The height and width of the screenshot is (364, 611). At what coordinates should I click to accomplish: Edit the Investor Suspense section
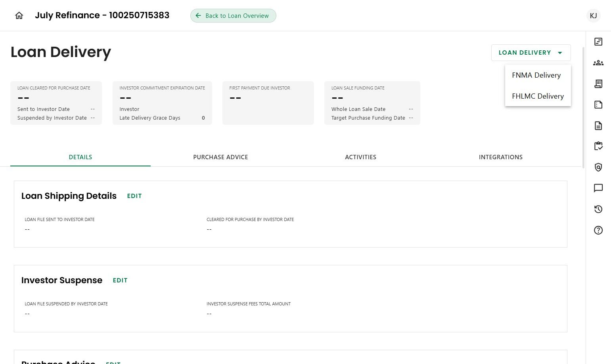pos(120,280)
